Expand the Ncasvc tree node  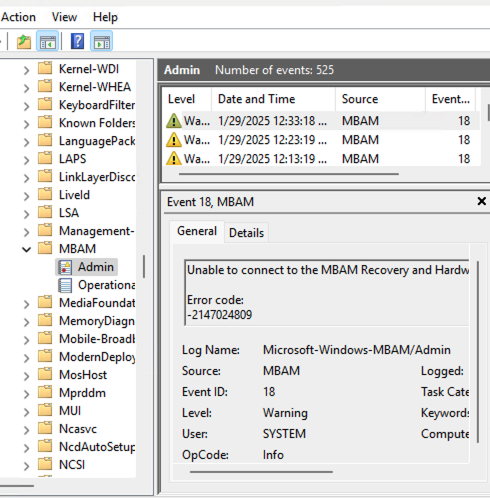26,430
